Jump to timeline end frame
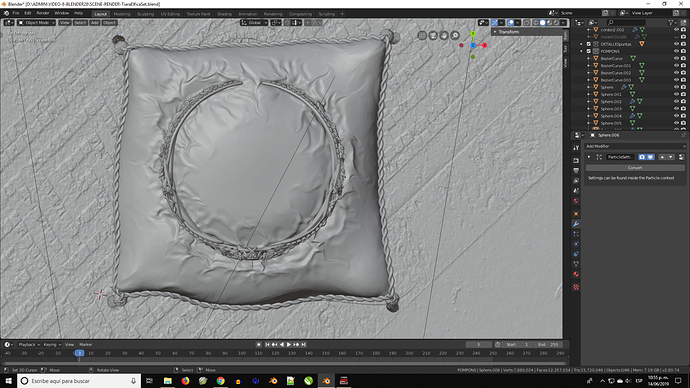Viewport: 690px width, 388px height. [304, 344]
